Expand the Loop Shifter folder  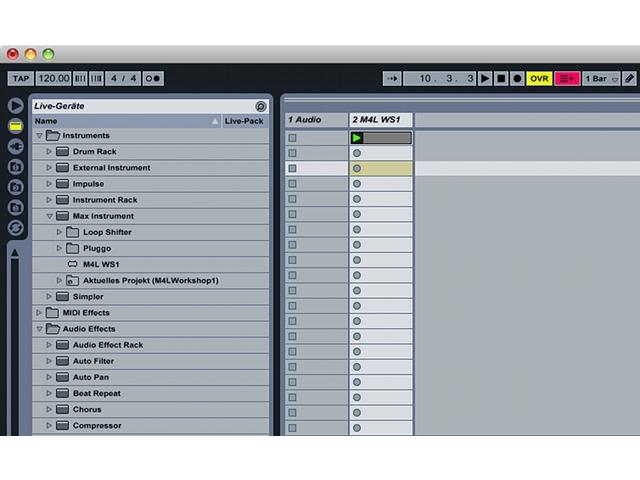(x=59, y=232)
